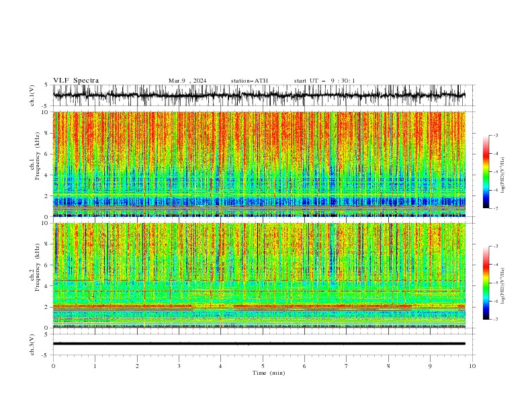
Task: Click the "ch.3(V)" axis label
Action: pos(32,345)
